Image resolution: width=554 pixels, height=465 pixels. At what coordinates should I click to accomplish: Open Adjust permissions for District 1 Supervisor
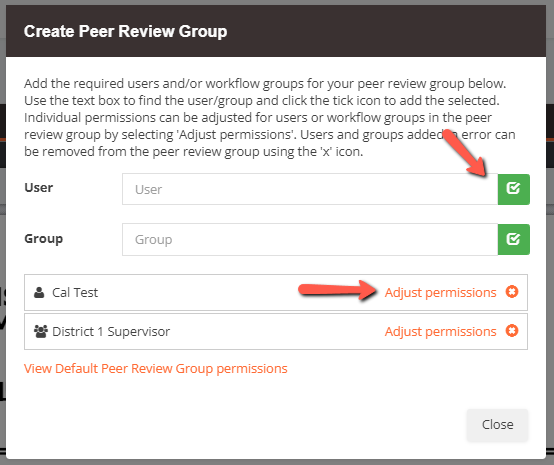coord(440,331)
